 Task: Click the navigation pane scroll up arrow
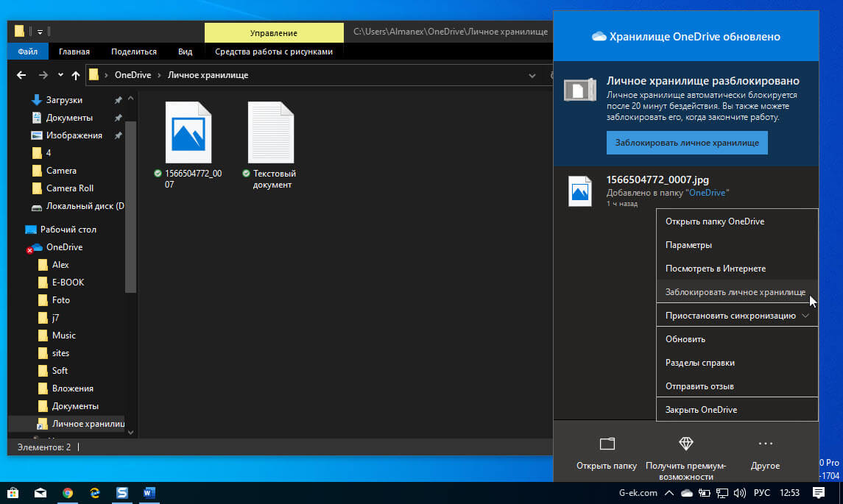pos(130,99)
